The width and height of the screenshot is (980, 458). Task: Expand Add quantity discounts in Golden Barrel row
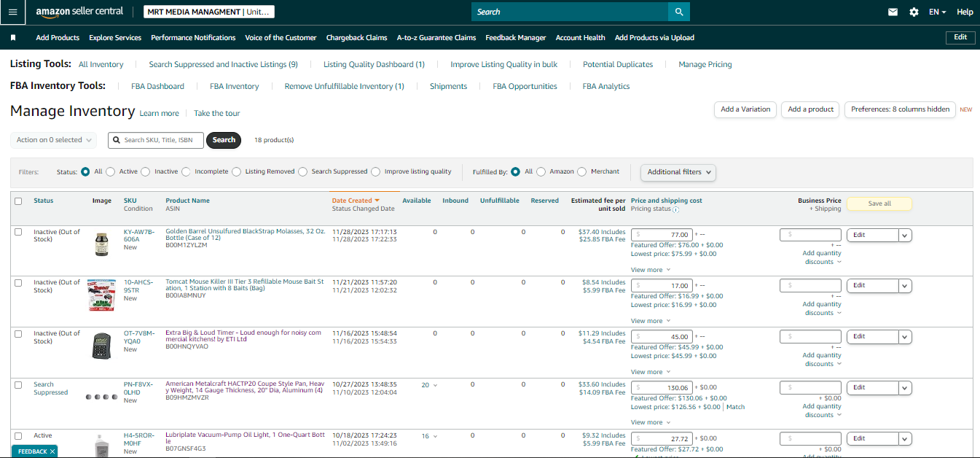tap(822, 257)
